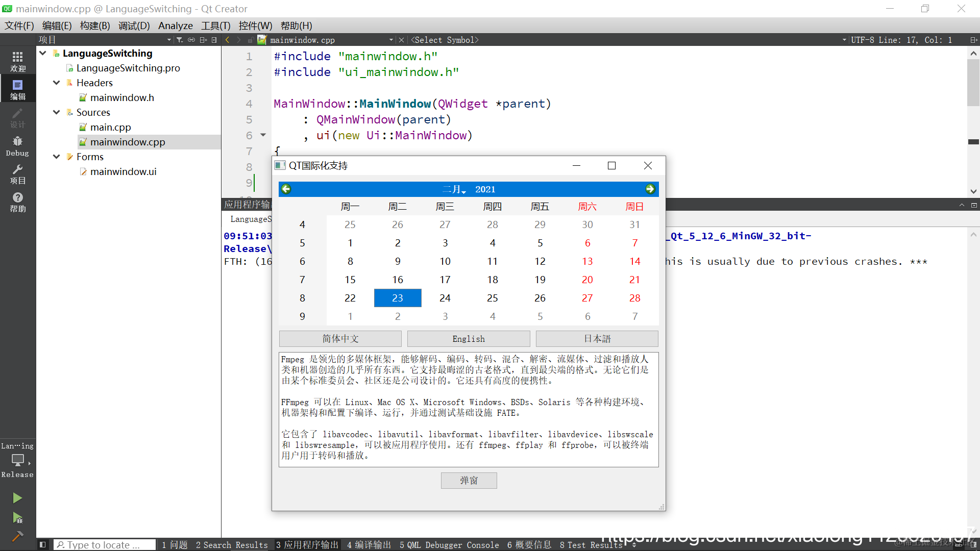980x551 pixels.
Task: Open the Welcome (欢迎) mode
Action: tap(18, 61)
